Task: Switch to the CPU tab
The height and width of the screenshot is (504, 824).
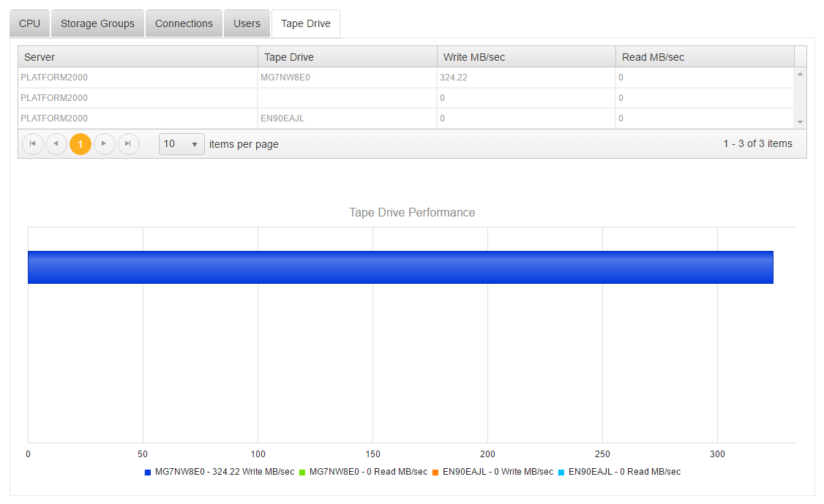Action: pos(29,23)
